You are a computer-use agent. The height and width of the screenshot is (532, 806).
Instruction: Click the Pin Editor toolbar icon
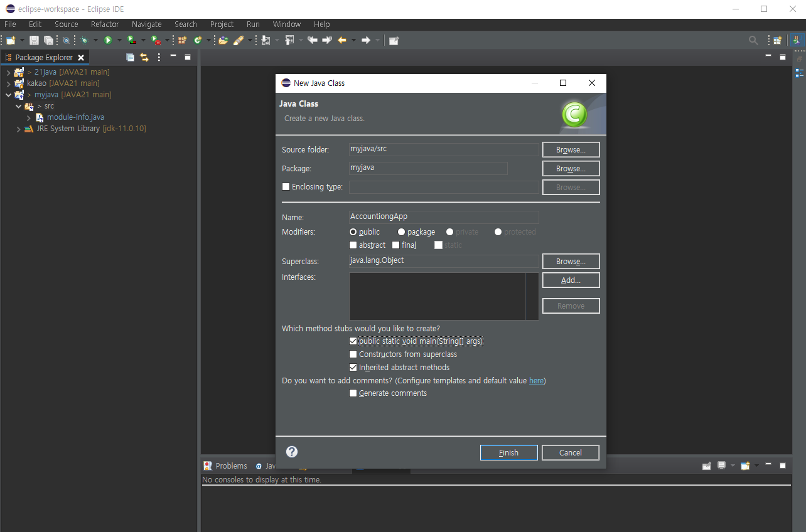tap(394, 40)
